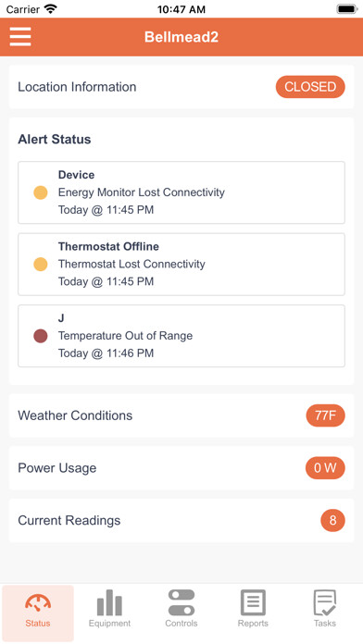
Task: Expand the Weather Conditions row
Action: (x=181, y=415)
